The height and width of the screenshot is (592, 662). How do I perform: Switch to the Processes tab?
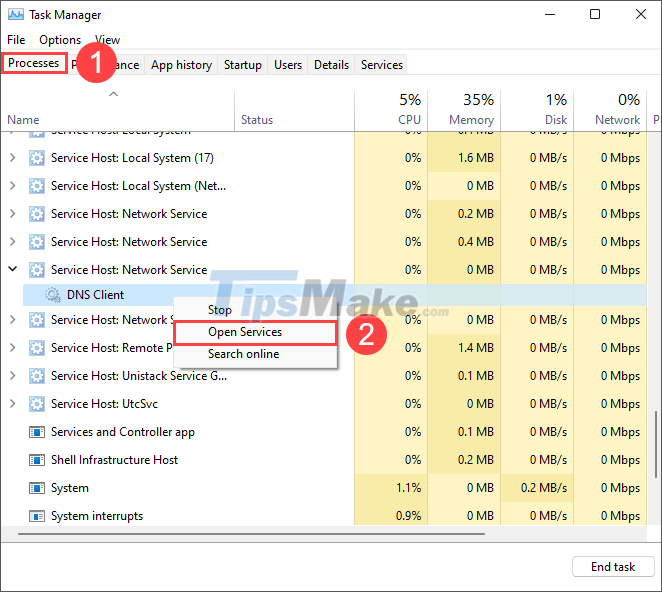[x=34, y=63]
